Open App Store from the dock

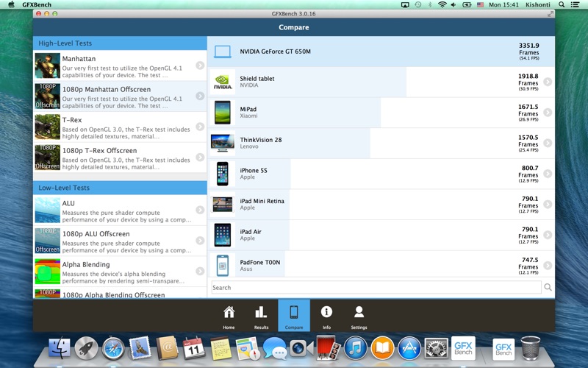(x=409, y=347)
